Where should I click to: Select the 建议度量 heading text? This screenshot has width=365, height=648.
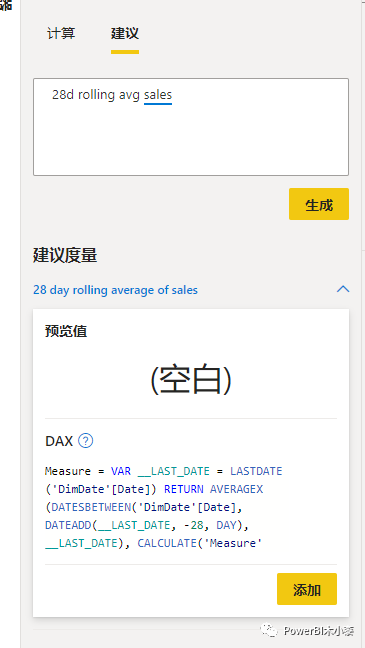coord(65,256)
